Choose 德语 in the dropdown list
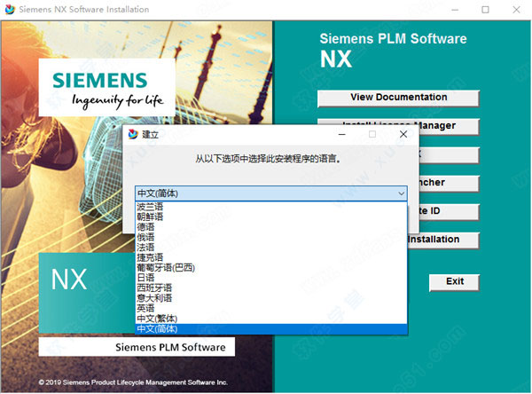The width and height of the screenshot is (532, 394). pos(146,226)
